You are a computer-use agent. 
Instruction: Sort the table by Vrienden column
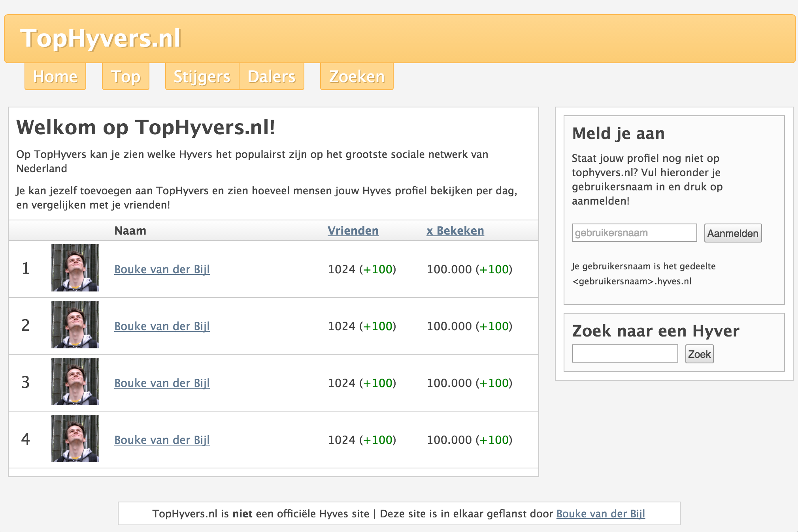pos(353,231)
